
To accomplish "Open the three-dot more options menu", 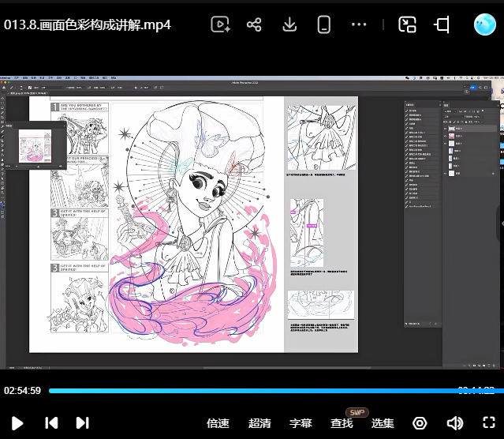I will pyautogui.click(x=359, y=24).
